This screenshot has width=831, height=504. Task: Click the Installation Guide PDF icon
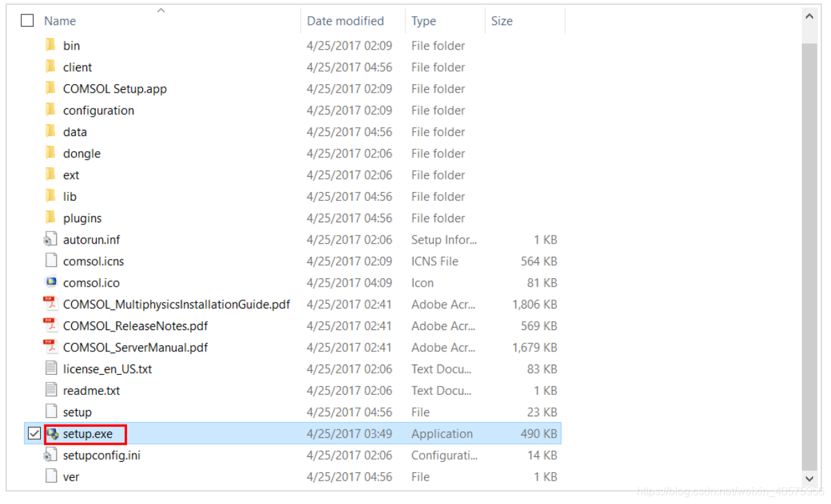(x=50, y=304)
